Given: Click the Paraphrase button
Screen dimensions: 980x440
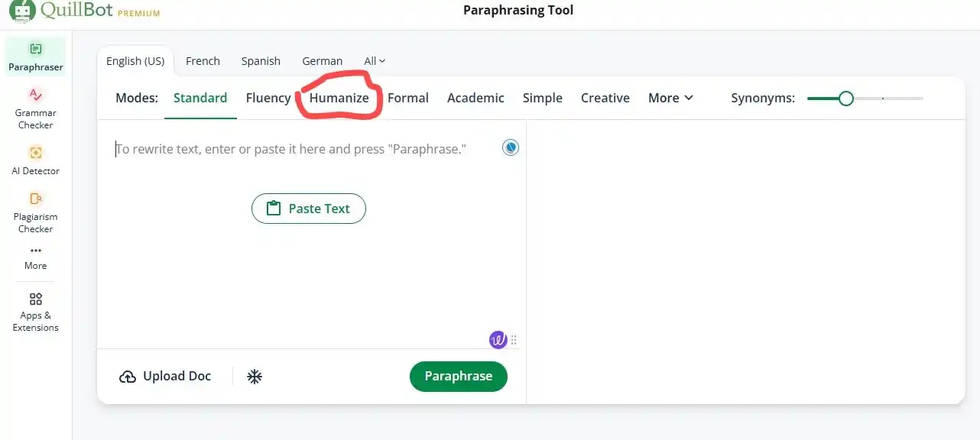Looking at the screenshot, I should pos(459,376).
